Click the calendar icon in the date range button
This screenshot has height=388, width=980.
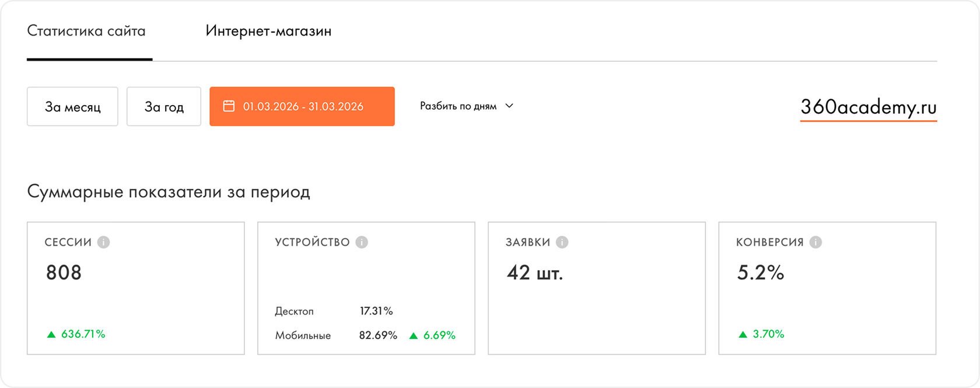click(229, 106)
